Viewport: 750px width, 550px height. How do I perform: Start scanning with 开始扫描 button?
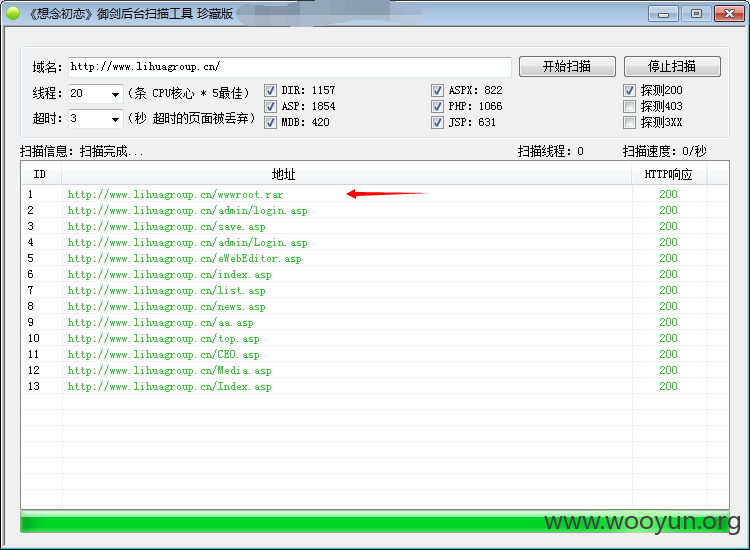(x=567, y=66)
